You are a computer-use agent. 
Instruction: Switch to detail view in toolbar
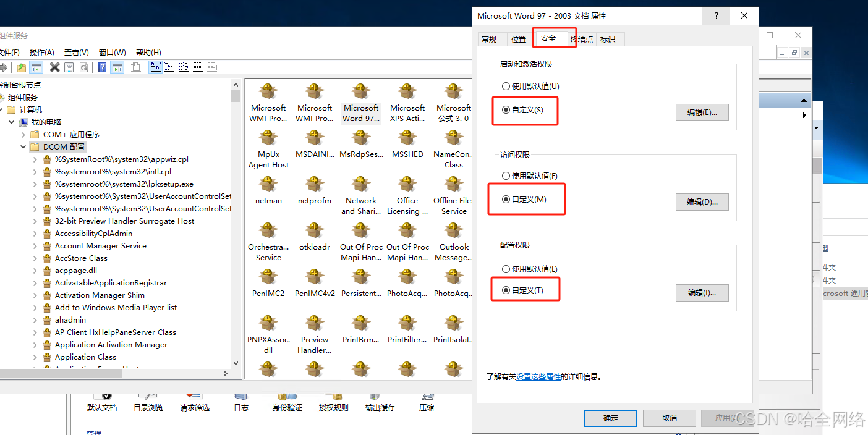(198, 67)
